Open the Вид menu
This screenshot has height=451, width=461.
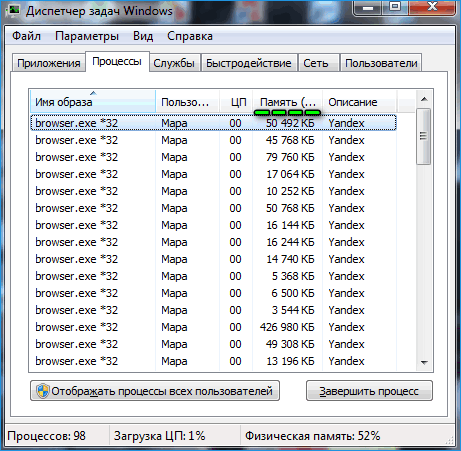coord(143,36)
